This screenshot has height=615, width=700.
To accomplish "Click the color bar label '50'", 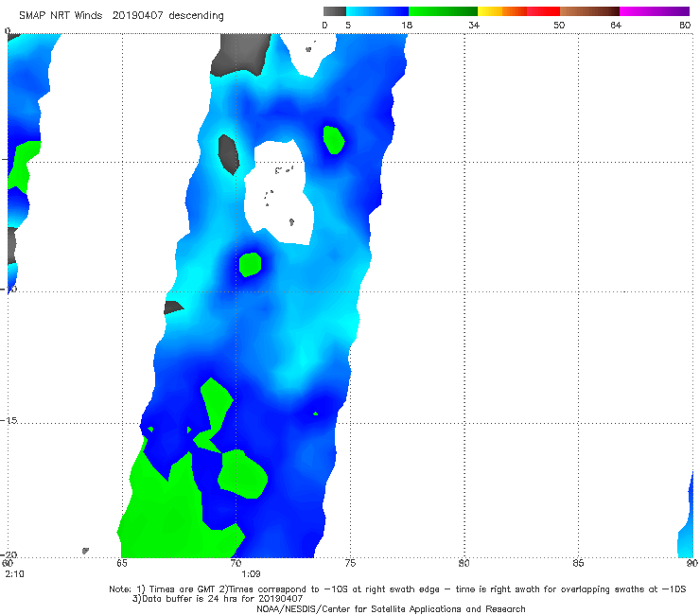I will [x=559, y=26].
